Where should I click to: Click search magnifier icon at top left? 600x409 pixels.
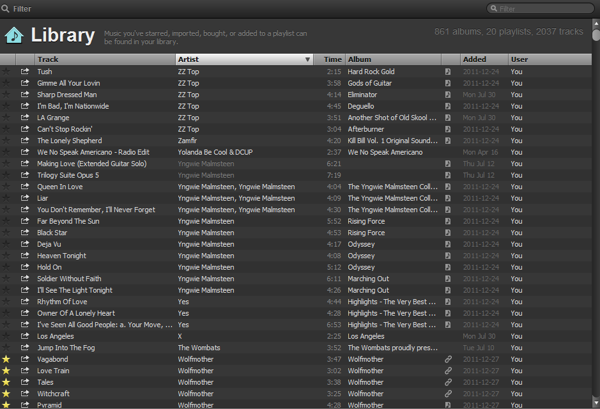[5, 8]
